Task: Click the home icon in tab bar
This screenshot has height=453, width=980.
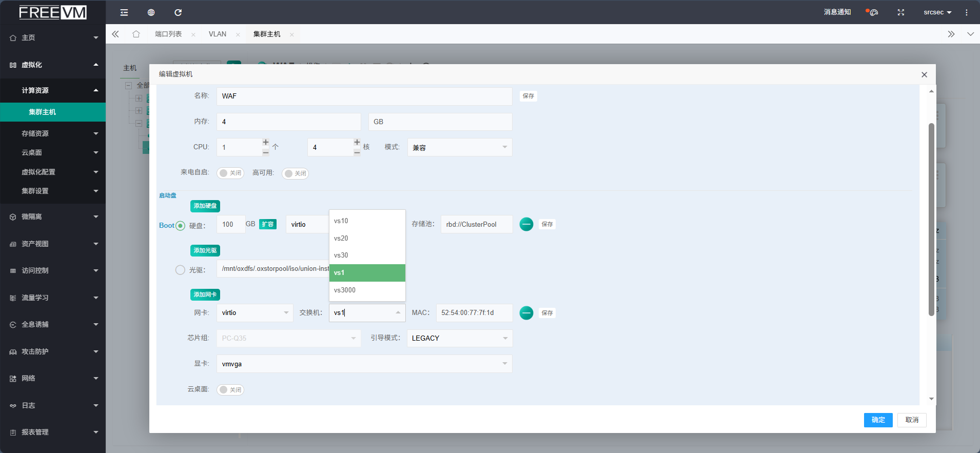Action: (x=136, y=34)
